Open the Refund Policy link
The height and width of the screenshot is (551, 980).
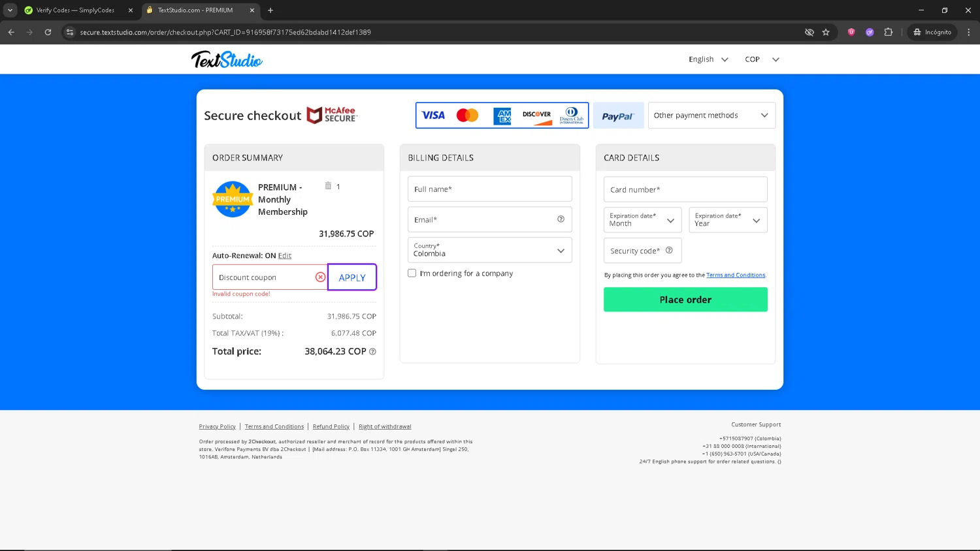331,426
